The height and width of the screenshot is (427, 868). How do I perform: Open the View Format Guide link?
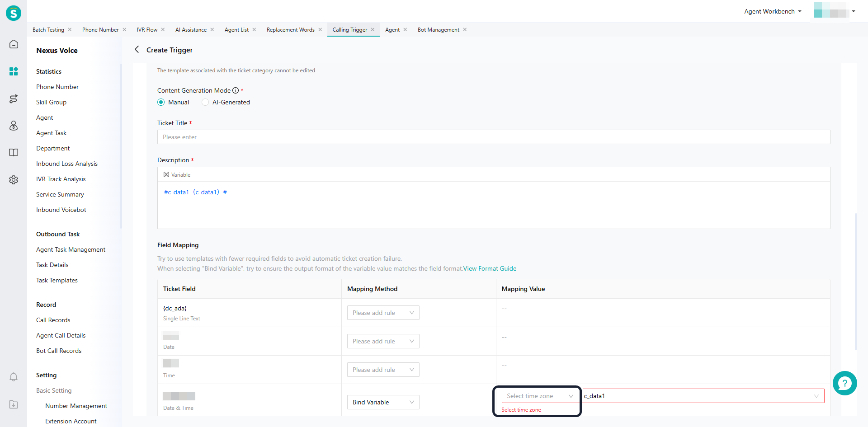pyautogui.click(x=490, y=268)
